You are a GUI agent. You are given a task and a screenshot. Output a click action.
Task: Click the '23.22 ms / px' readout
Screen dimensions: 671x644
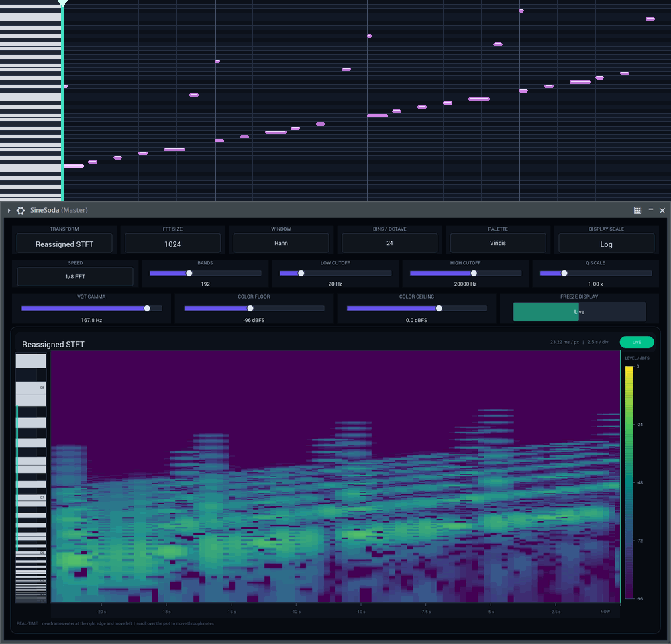(x=564, y=342)
